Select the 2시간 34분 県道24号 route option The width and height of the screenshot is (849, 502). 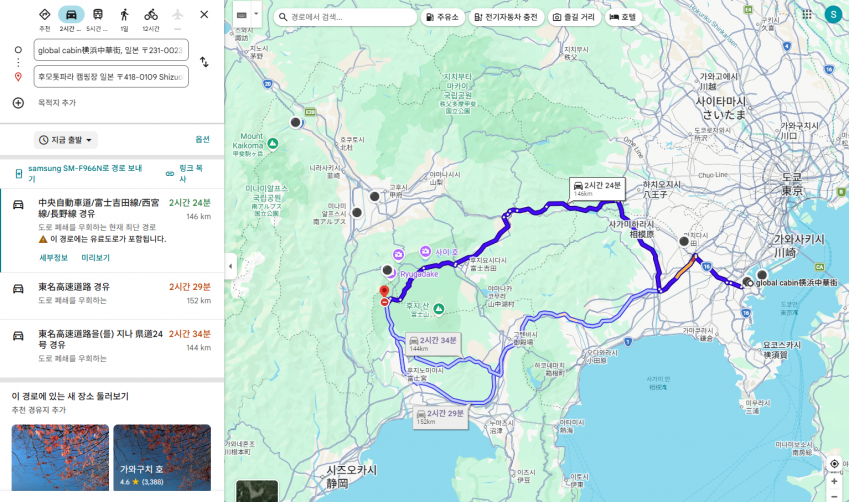click(112, 346)
